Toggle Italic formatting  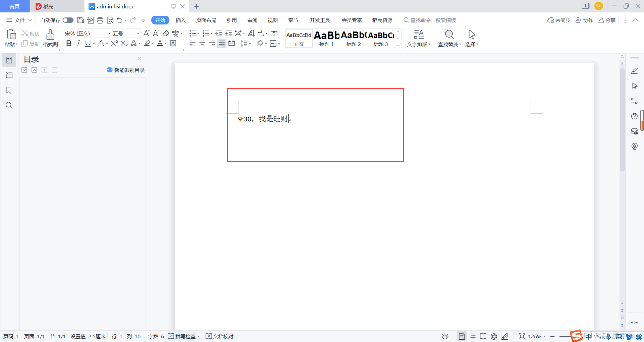(x=78, y=43)
